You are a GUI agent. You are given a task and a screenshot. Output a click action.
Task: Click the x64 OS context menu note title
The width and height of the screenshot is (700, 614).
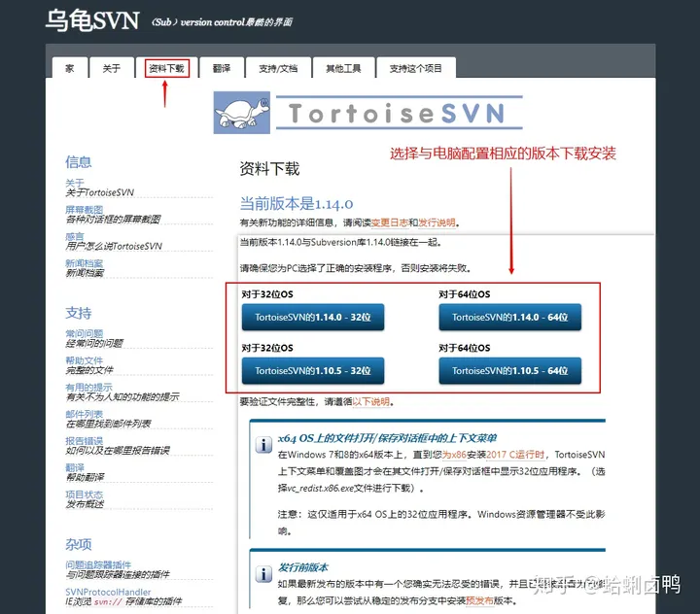coord(387,438)
